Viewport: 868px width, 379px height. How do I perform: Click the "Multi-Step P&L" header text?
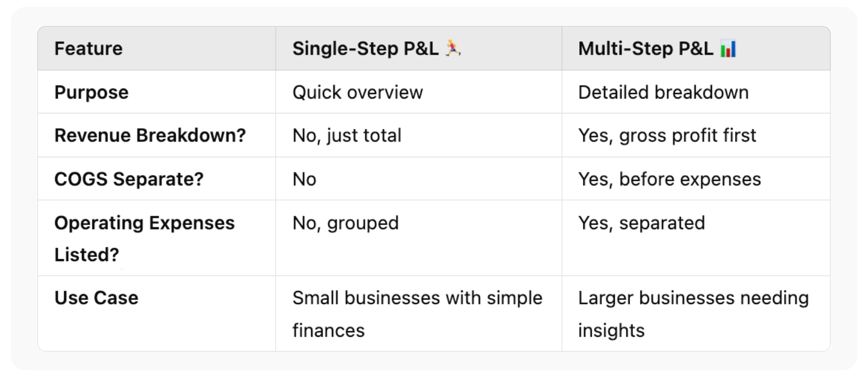645,49
